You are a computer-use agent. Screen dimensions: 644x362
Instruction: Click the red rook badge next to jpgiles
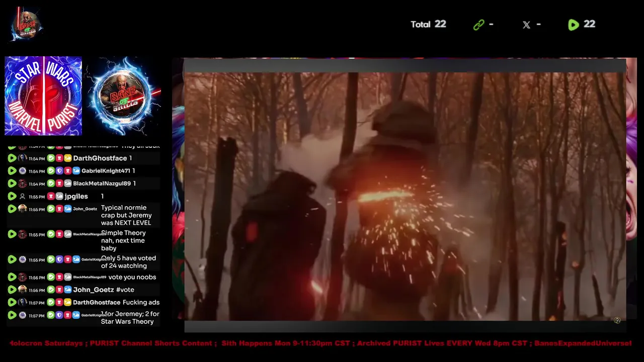[x=51, y=197]
